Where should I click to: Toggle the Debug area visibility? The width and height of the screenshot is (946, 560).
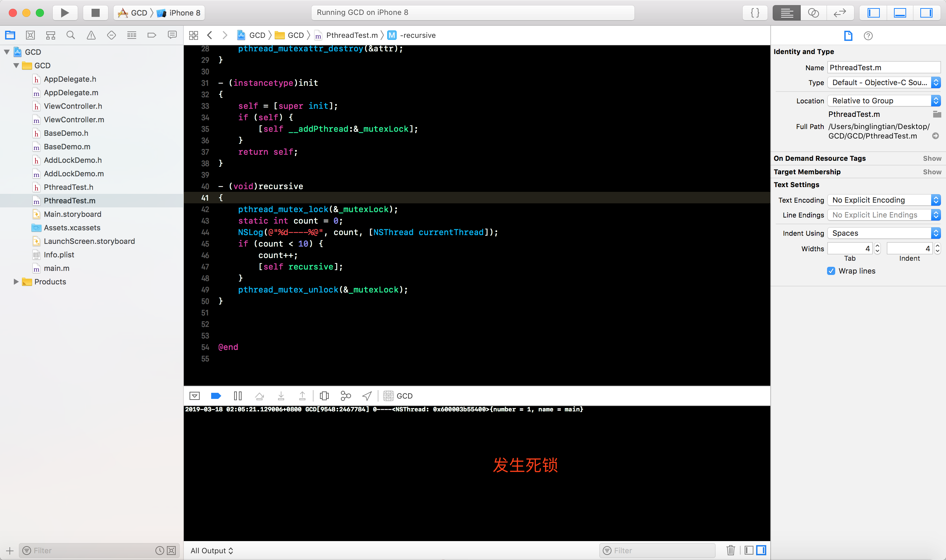900,13
